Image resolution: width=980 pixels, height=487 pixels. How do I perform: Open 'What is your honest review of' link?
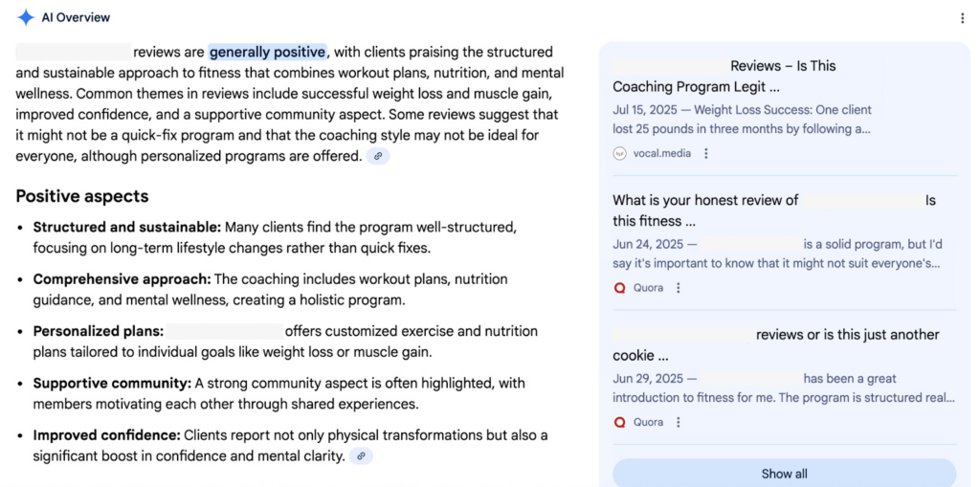705,201
